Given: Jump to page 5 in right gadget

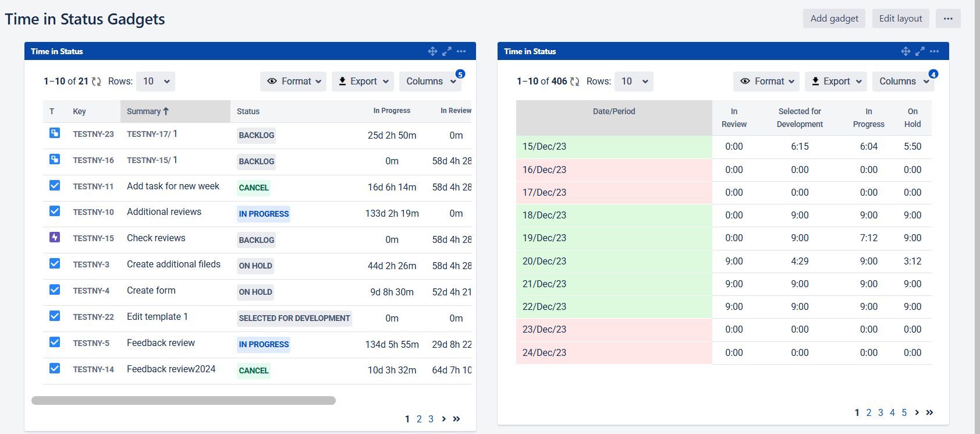Looking at the screenshot, I should [904, 412].
